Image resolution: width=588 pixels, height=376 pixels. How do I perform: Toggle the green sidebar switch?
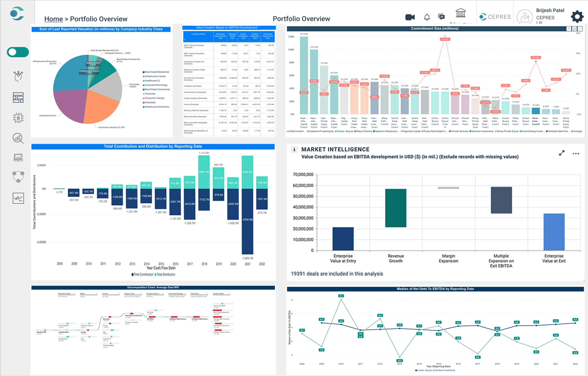coord(18,52)
